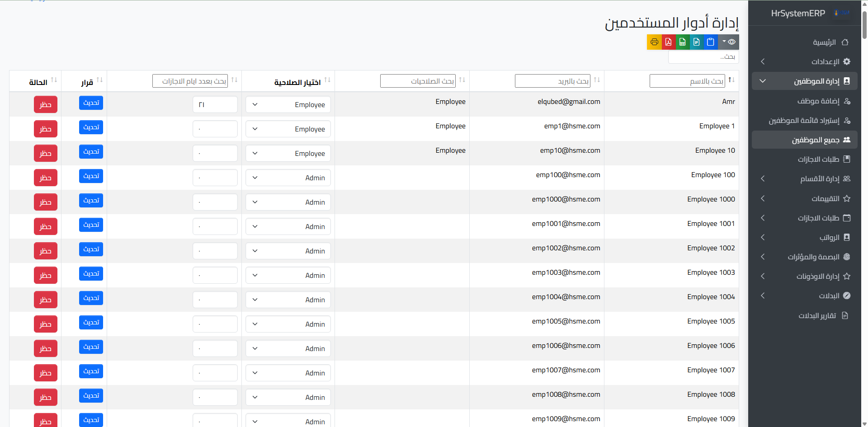The image size is (868, 427).
Task: Click the fingerprint icon beside البصمة والمؤثرات
Action: click(847, 257)
